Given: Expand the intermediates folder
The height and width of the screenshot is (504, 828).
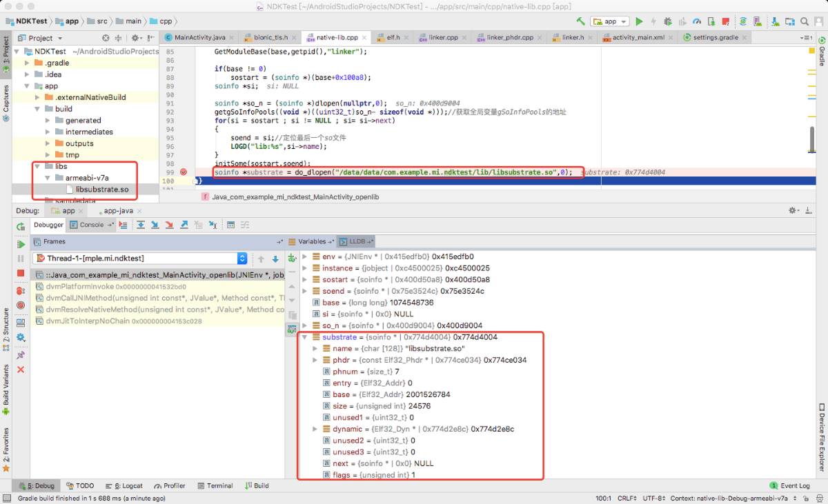Looking at the screenshot, I should click(x=49, y=132).
